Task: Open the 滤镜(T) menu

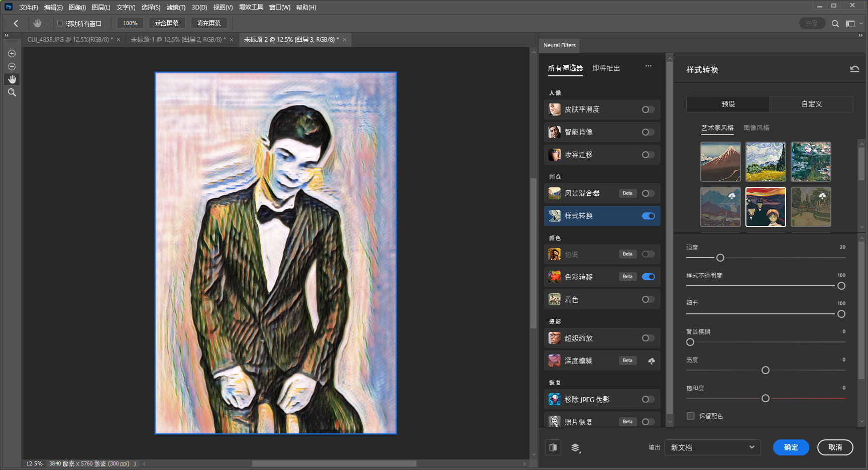Action: pyautogui.click(x=176, y=8)
